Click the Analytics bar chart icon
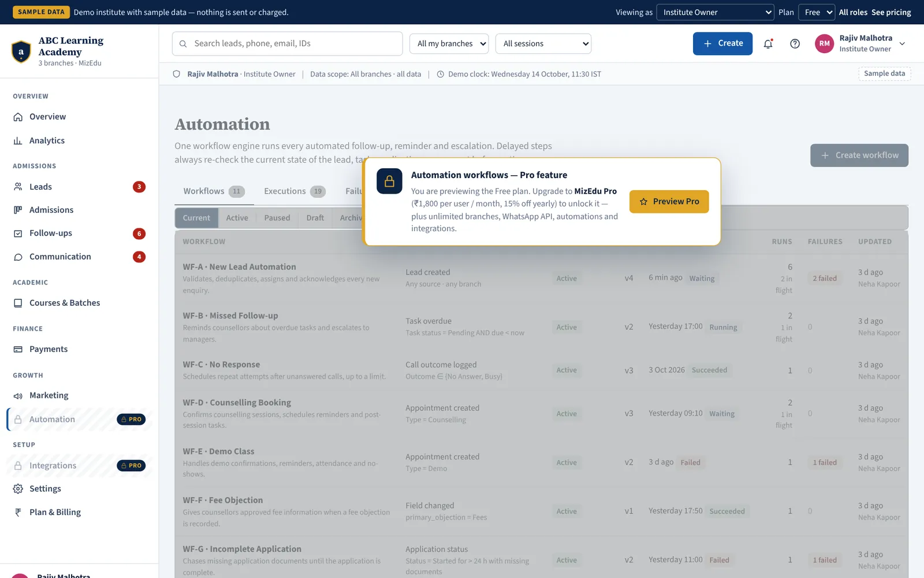 coord(18,140)
